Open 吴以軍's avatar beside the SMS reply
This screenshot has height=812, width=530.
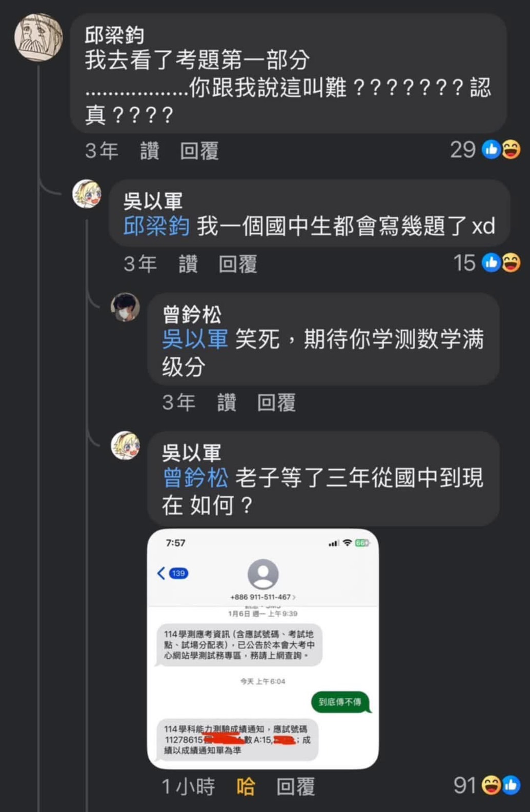coord(126,445)
